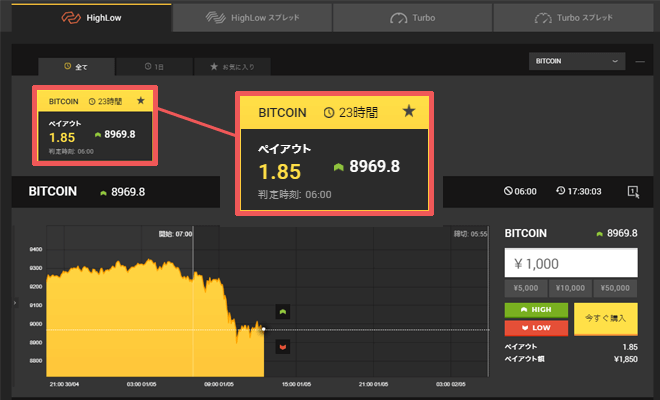This screenshot has height=400, width=660.
Task: Open the お気に入り favorites tab
Action: 232,67
